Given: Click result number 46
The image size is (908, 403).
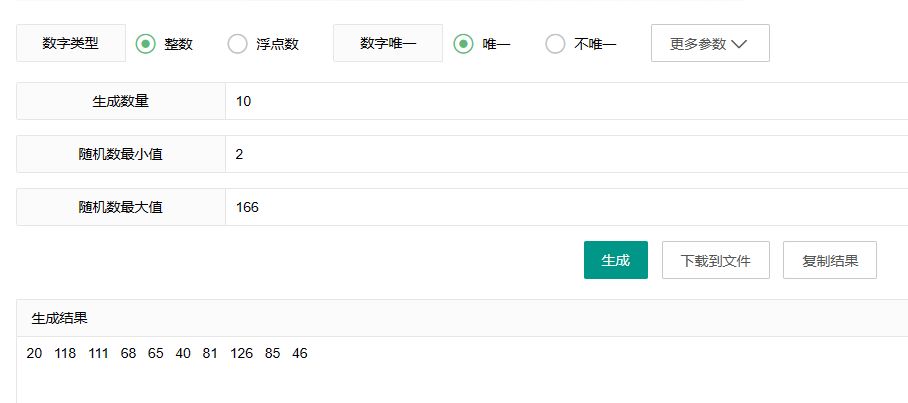Looking at the screenshot, I should [x=299, y=353].
